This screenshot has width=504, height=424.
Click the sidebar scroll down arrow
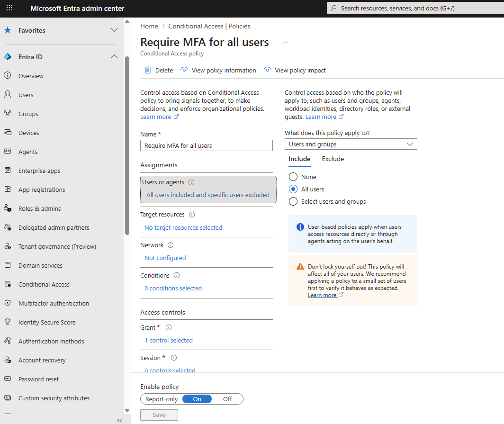[127, 411]
